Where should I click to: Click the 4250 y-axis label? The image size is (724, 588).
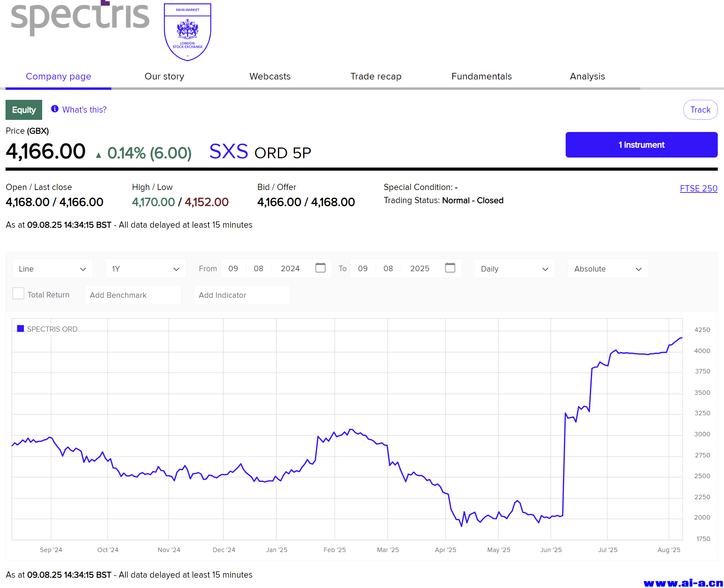(x=702, y=330)
